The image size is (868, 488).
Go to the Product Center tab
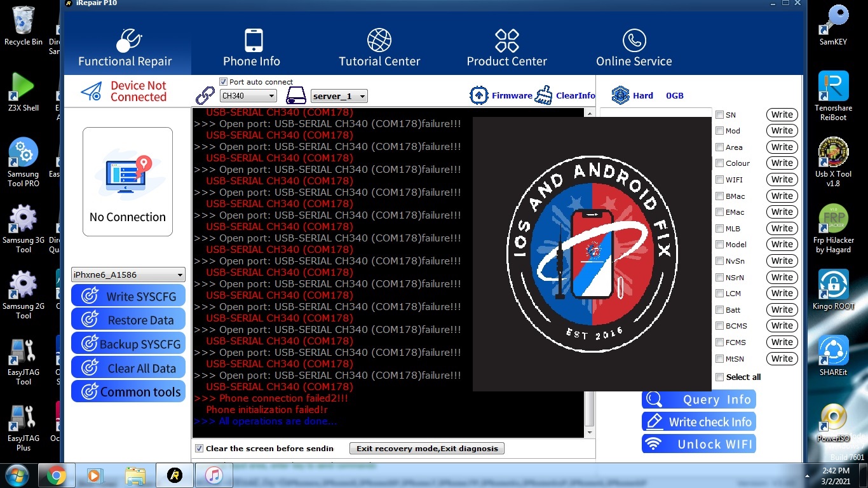click(x=507, y=48)
